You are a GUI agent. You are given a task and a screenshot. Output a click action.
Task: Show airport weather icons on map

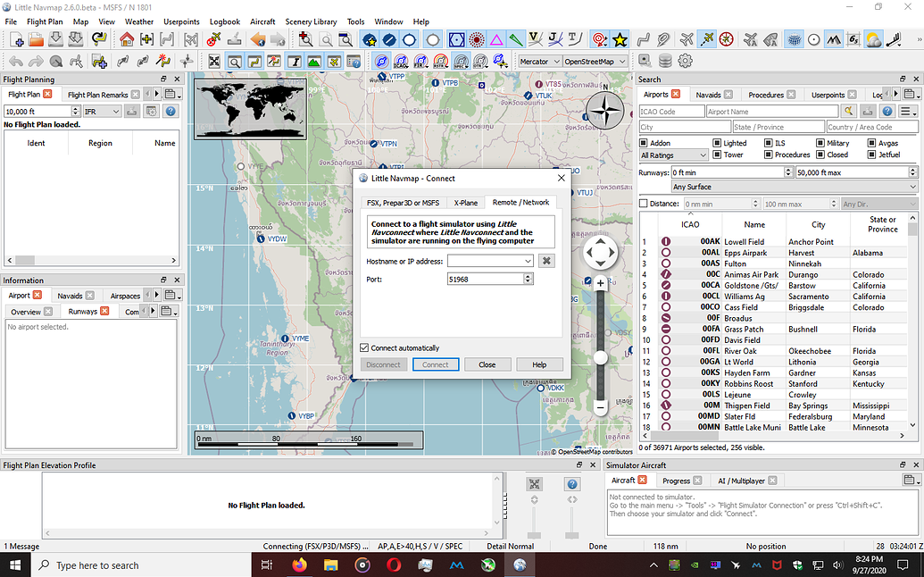pos(872,40)
